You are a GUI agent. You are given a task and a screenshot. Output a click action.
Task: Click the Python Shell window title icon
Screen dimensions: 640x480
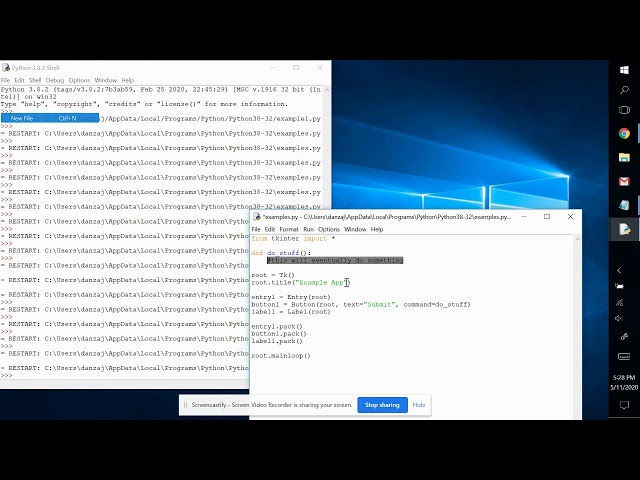(x=6, y=68)
